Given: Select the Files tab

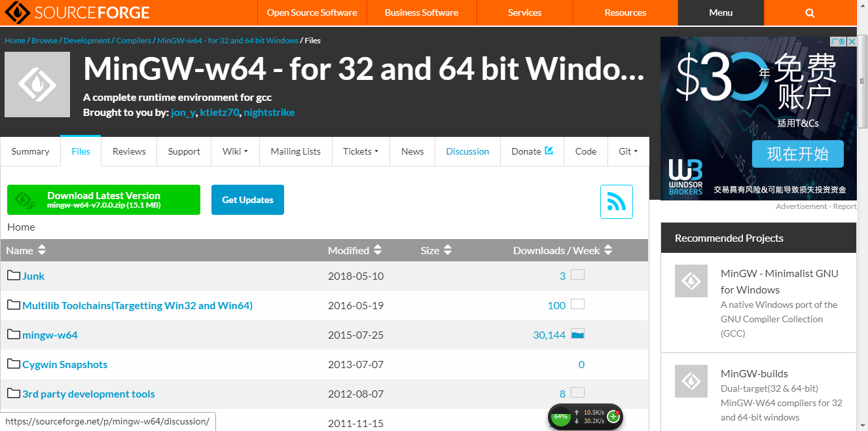Looking at the screenshot, I should pos(81,151).
